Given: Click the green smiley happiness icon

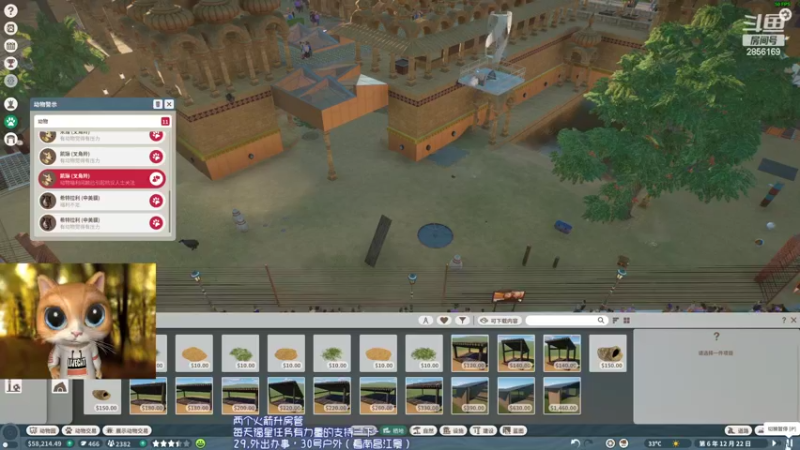Looking at the screenshot, I should tap(201, 443).
